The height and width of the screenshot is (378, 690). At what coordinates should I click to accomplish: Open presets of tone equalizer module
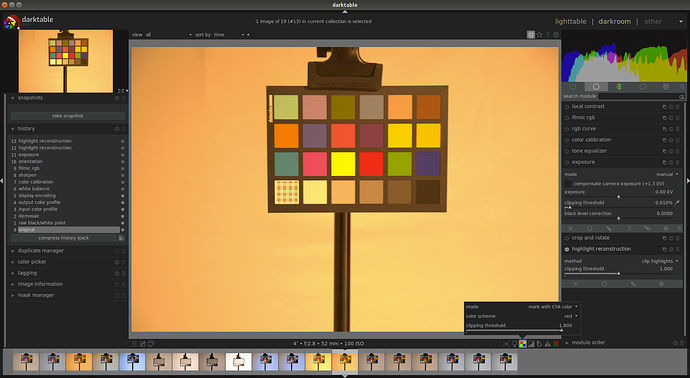(678, 151)
